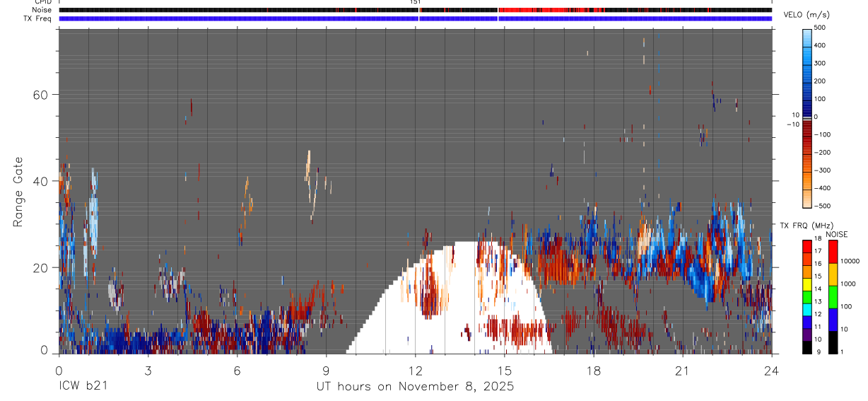The height and width of the screenshot is (401, 868).
Task: Click the 12 MHz tick on TX FRQ scale
Action: point(817,314)
